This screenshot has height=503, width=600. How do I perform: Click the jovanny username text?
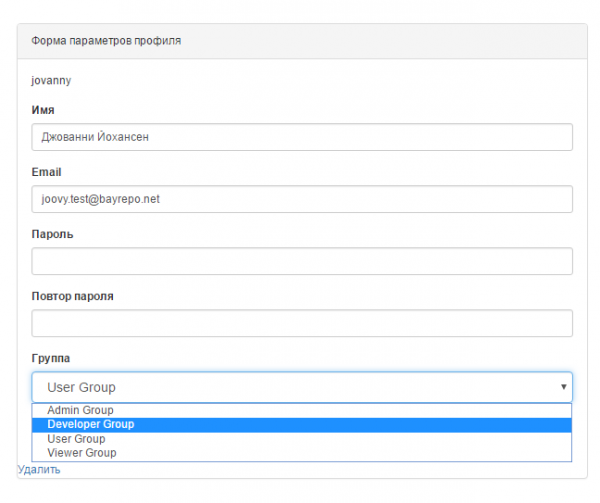click(51, 80)
